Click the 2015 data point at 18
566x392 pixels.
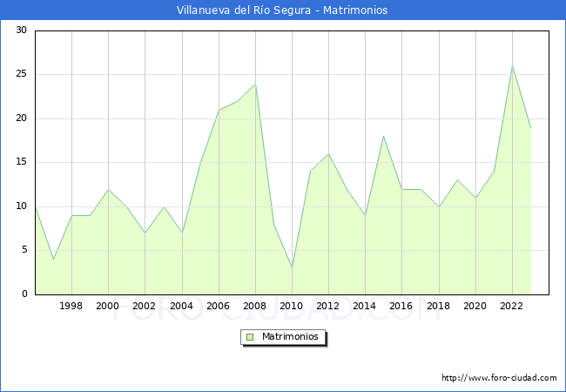pyautogui.click(x=383, y=136)
